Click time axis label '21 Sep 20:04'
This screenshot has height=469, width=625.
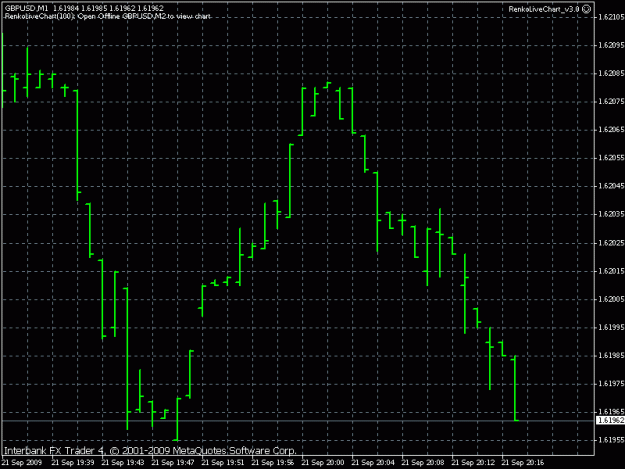pos(373,463)
